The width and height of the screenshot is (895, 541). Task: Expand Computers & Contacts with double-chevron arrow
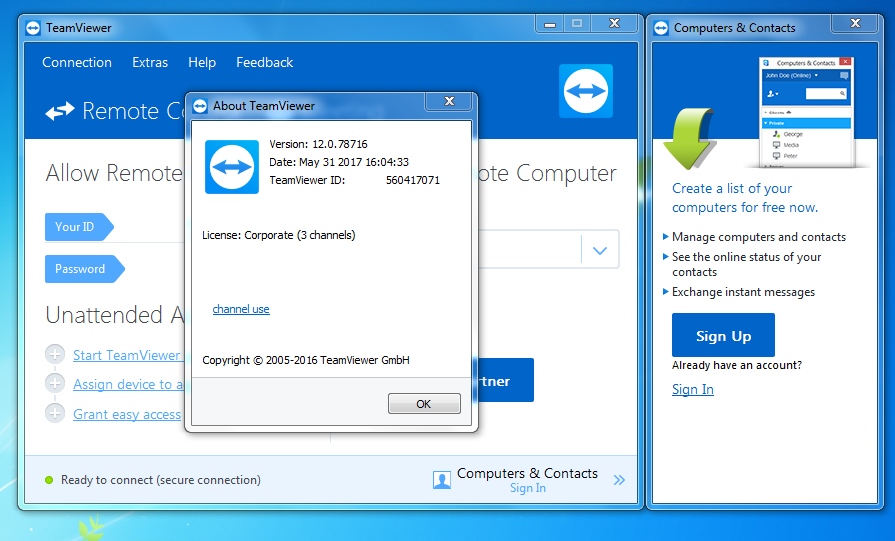click(619, 480)
